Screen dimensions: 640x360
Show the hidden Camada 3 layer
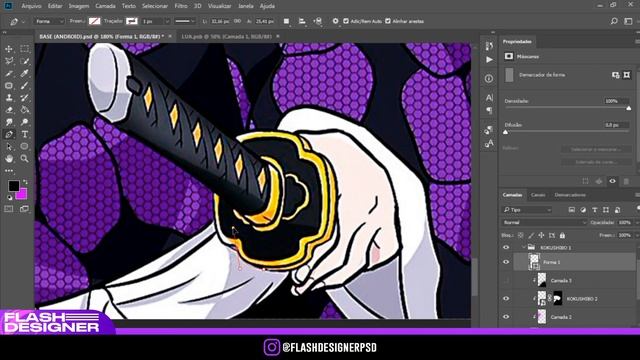pos(506,280)
